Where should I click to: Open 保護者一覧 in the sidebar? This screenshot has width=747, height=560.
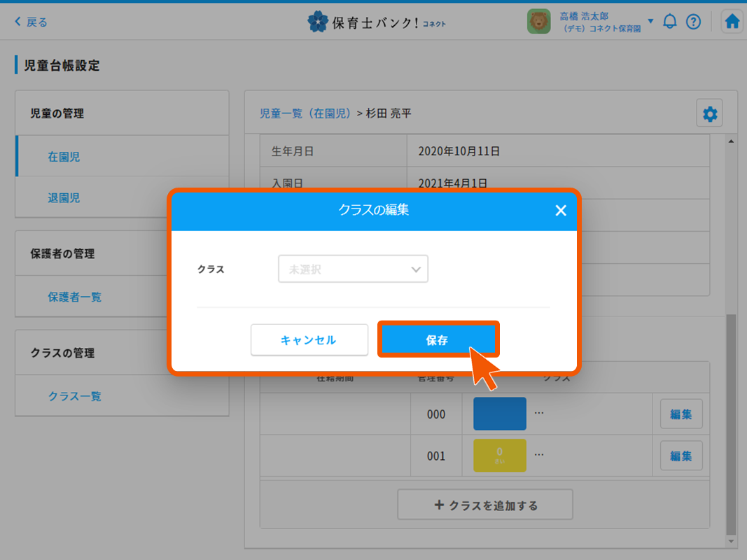tap(74, 297)
